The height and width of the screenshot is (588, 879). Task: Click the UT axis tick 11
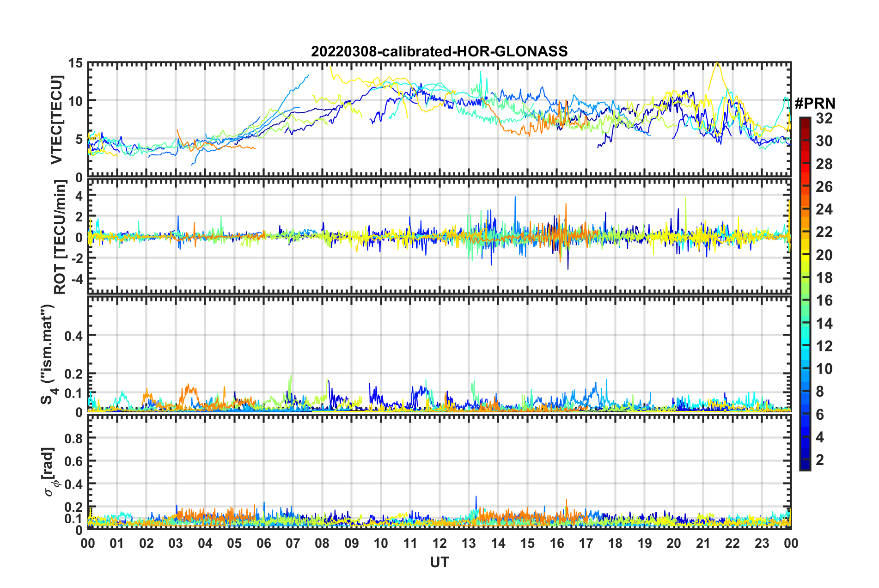coord(410,543)
